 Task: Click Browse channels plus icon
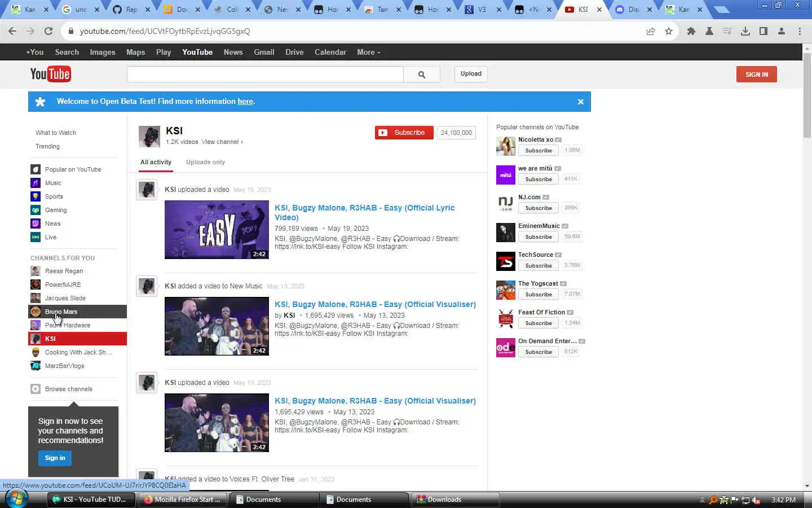(36, 389)
